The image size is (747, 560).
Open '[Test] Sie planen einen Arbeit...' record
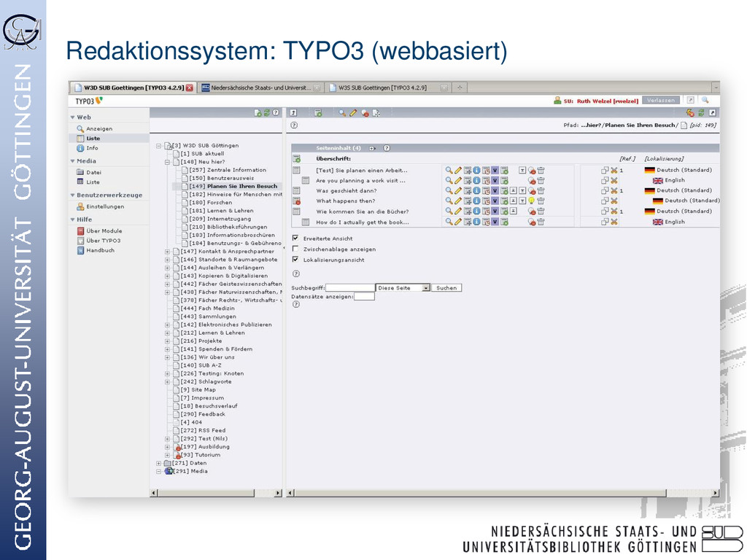click(362, 170)
